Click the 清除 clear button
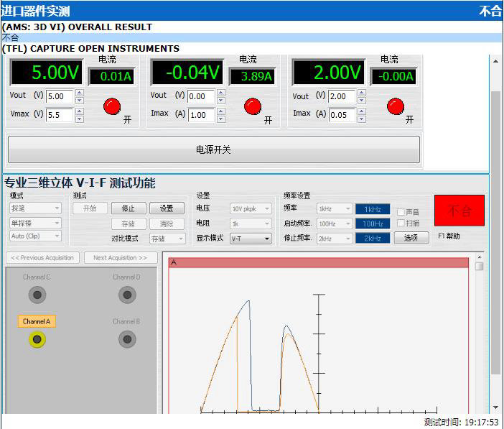The height and width of the screenshot is (429, 504). point(167,223)
